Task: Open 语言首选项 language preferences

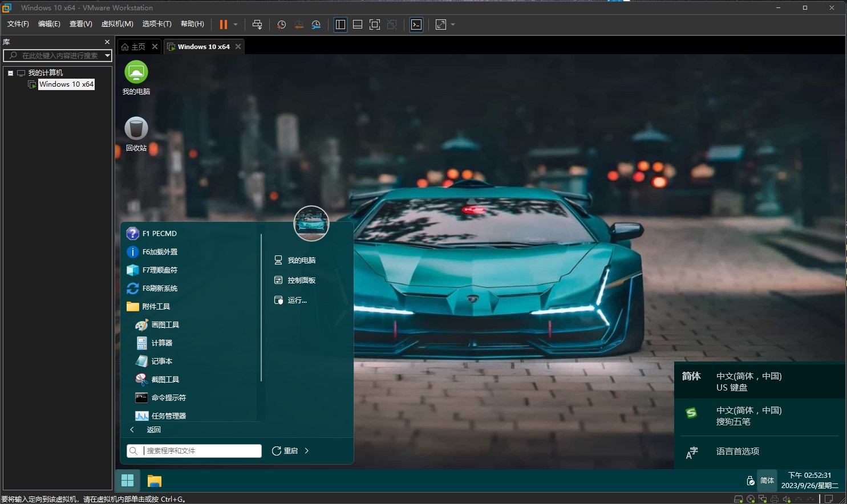Action: (760, 452)
